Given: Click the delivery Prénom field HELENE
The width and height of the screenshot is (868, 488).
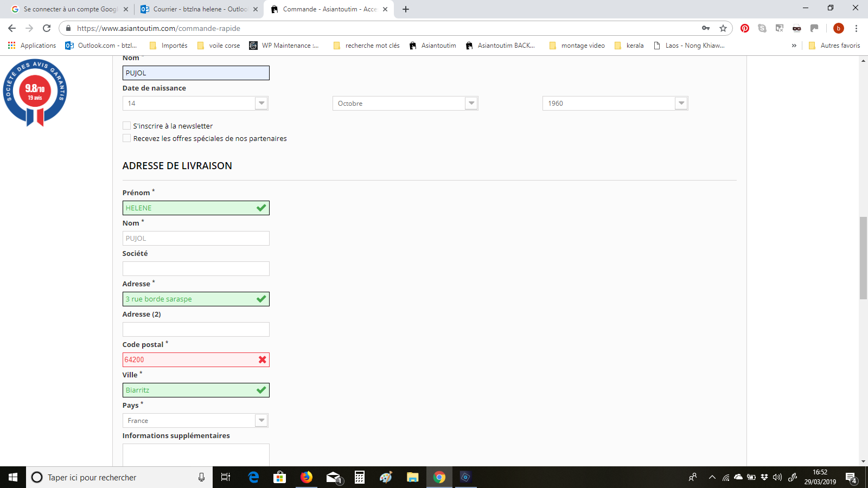Looking at the screenshot, I should pyautogui.click(x=196, y=208).
